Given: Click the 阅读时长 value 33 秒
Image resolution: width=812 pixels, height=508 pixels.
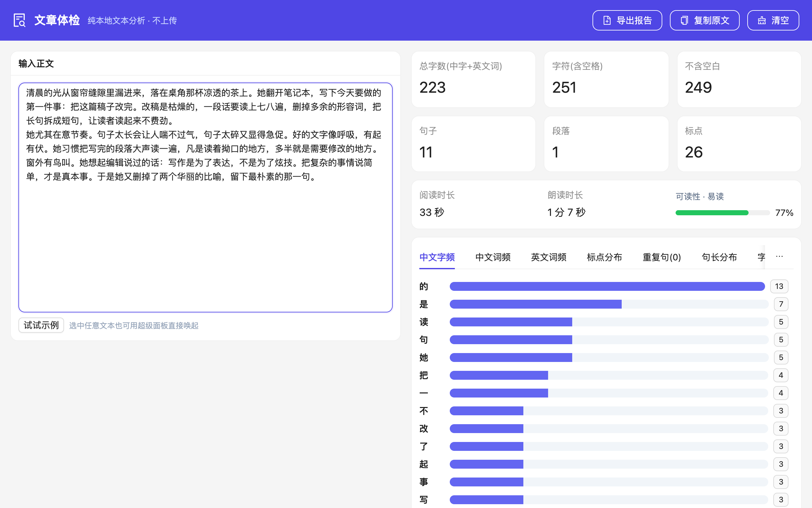Looking at the screenshot, I should 432,212.
